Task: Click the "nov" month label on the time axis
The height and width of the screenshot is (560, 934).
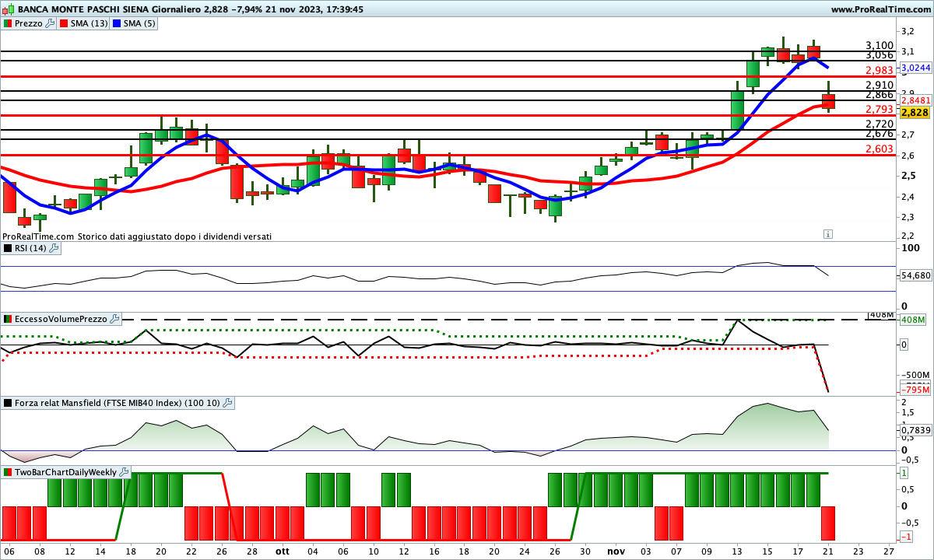Action: pos(616,551)
